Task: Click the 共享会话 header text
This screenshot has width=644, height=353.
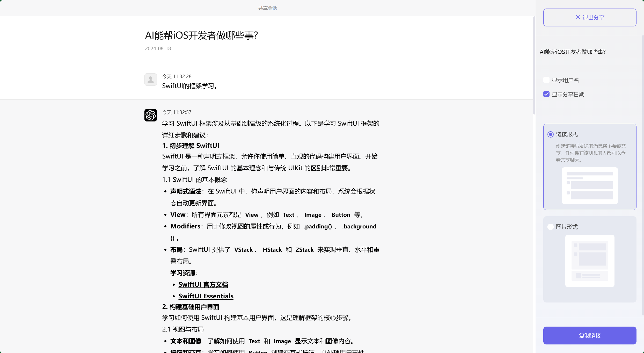Action: tap(268, 8)
